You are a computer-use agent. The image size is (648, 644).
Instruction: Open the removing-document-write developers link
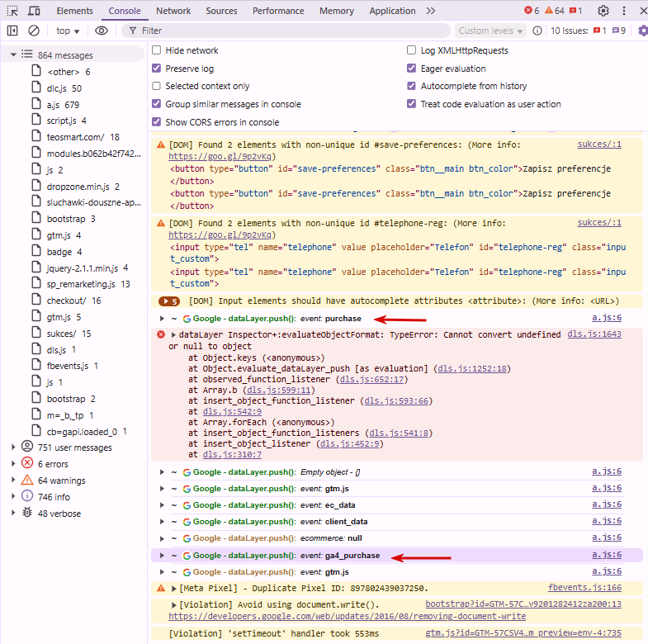[348, 616]
